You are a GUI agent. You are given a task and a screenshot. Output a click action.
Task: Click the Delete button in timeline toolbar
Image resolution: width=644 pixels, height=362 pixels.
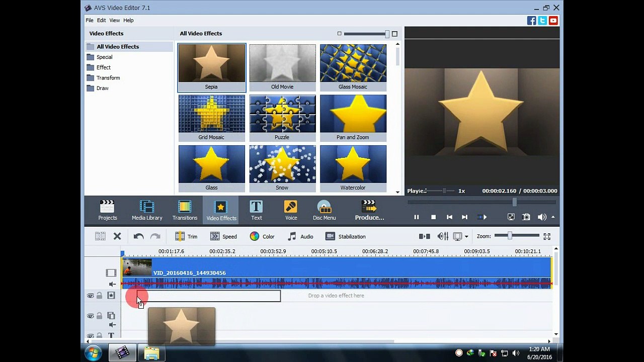click(x=117, y=236)
